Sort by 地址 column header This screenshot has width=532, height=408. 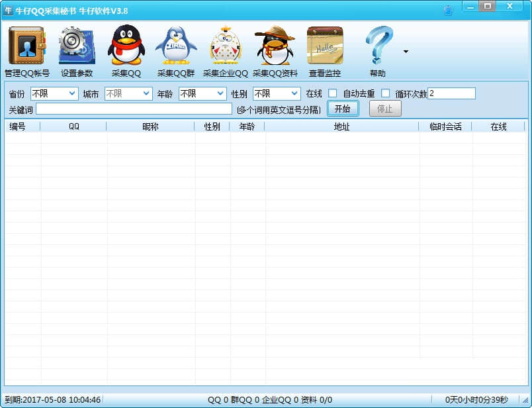tap(341, 127)
